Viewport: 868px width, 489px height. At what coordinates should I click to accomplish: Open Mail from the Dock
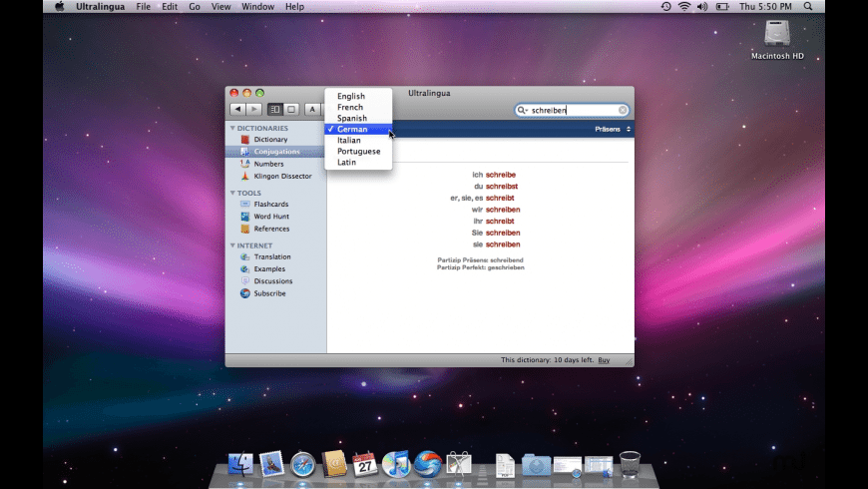[x=271, y=464]
